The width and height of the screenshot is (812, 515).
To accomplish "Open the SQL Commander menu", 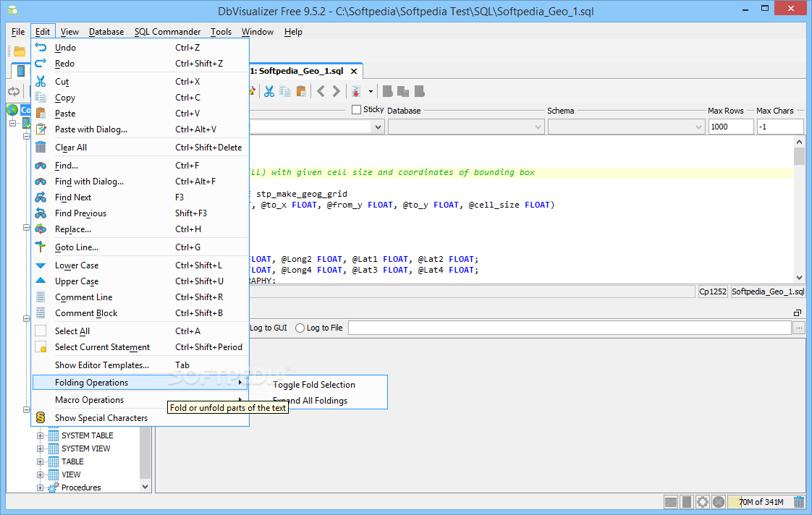I will (167, 32).
